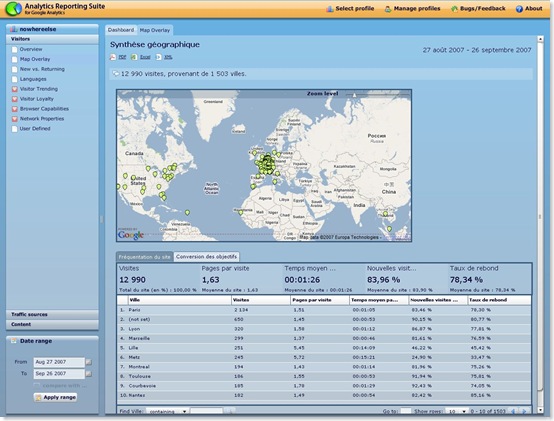Collapse the Visitors section header
The height and width of the screenshot is (421, 554).
(52, 39)
